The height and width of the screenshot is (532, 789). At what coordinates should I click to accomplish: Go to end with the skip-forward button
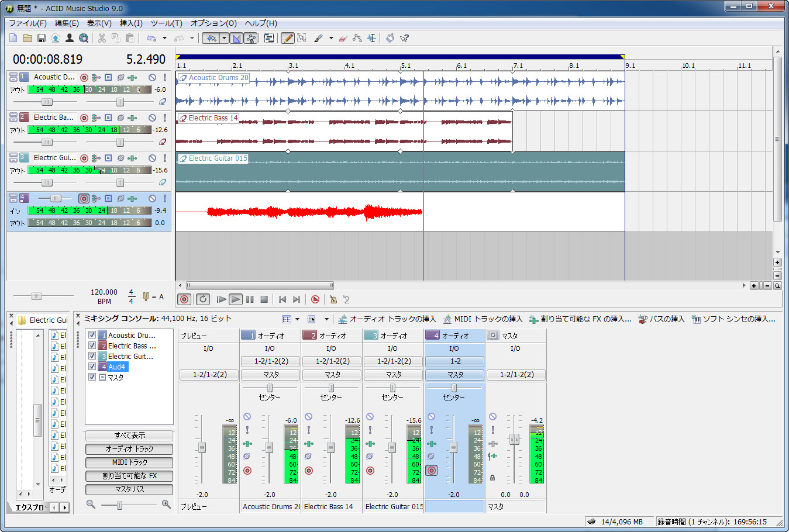click(297, 299)
